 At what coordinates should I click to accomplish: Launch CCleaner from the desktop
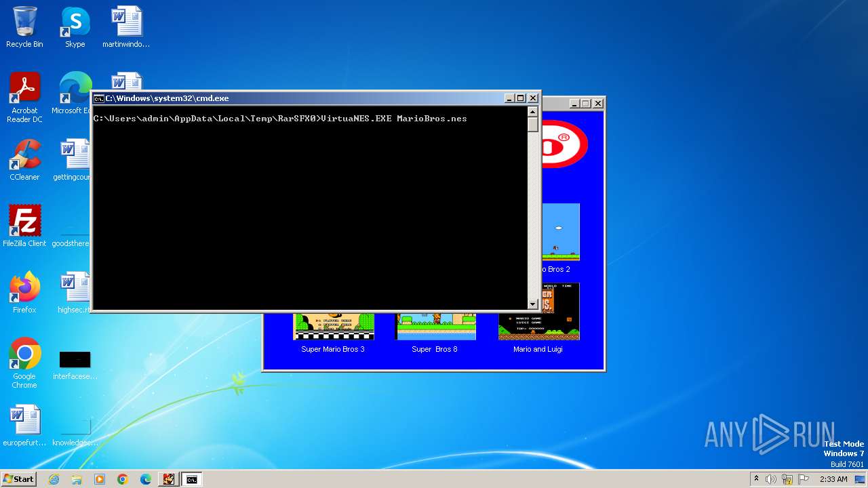(x=24, y=160)
